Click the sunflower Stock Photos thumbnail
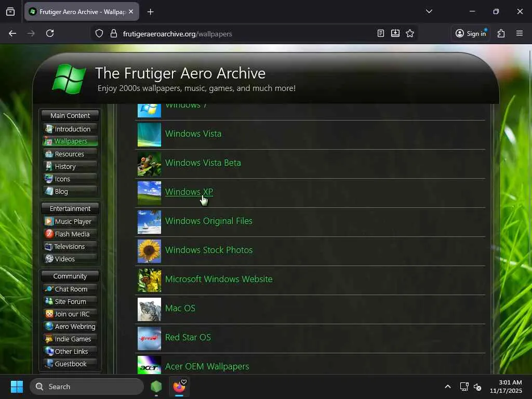The height and width of the screenshot is (399, 532). 149,251
